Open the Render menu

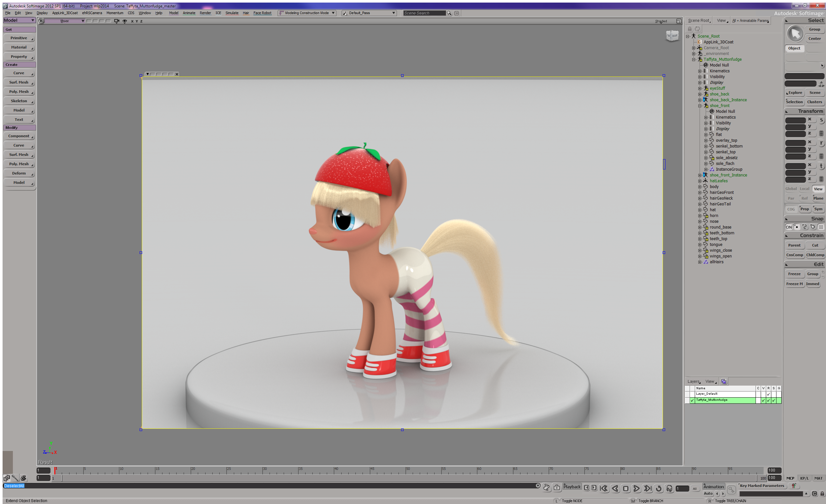coord(205,13)
